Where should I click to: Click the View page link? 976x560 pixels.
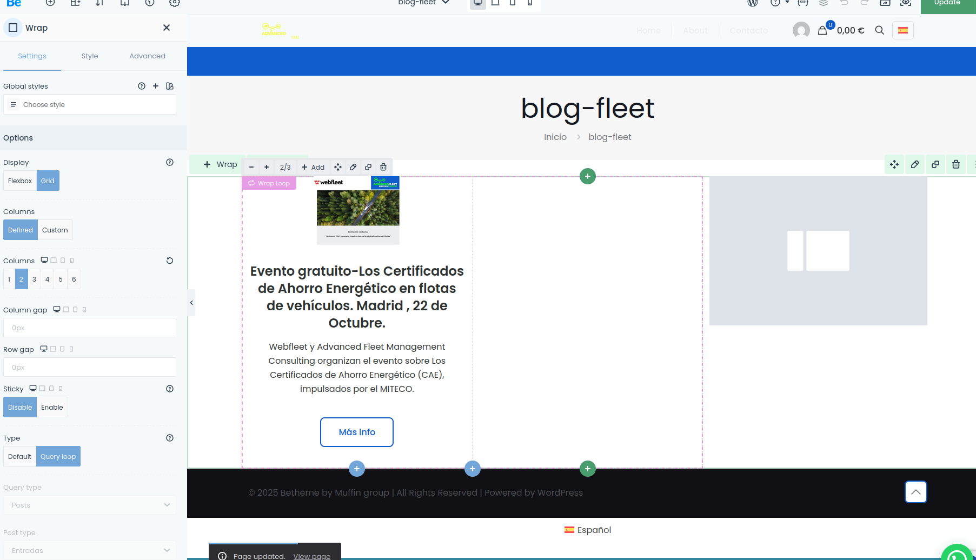(311, 556)
